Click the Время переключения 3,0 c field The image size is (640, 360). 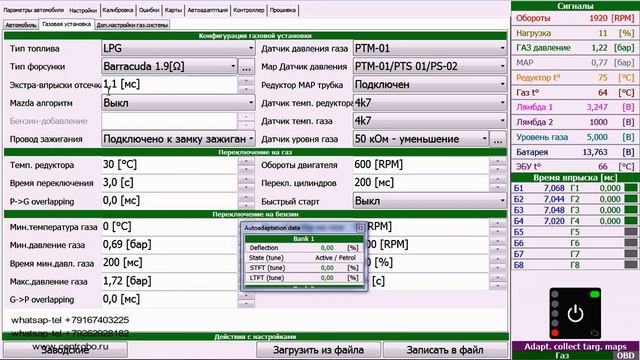tap(169, 182)
